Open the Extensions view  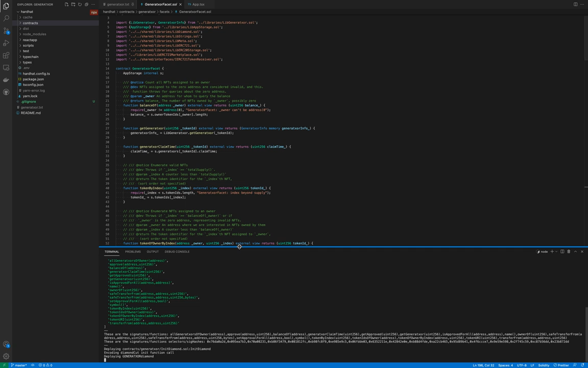pos(6,55)
